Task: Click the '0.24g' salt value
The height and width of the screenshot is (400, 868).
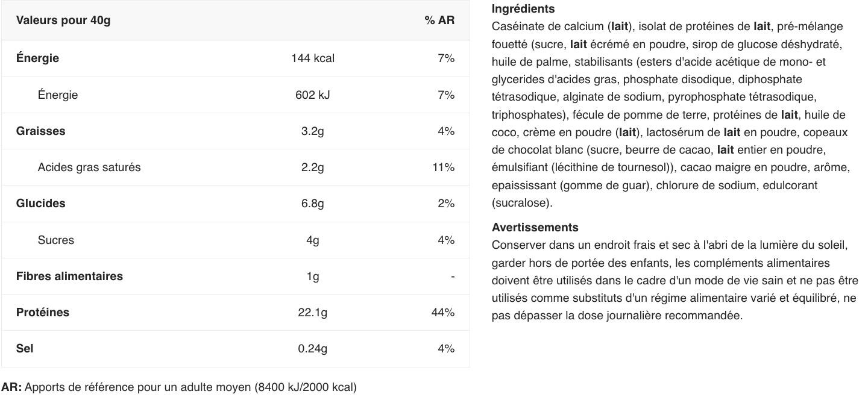Action: pyautogui.click(x=312, y=349)
